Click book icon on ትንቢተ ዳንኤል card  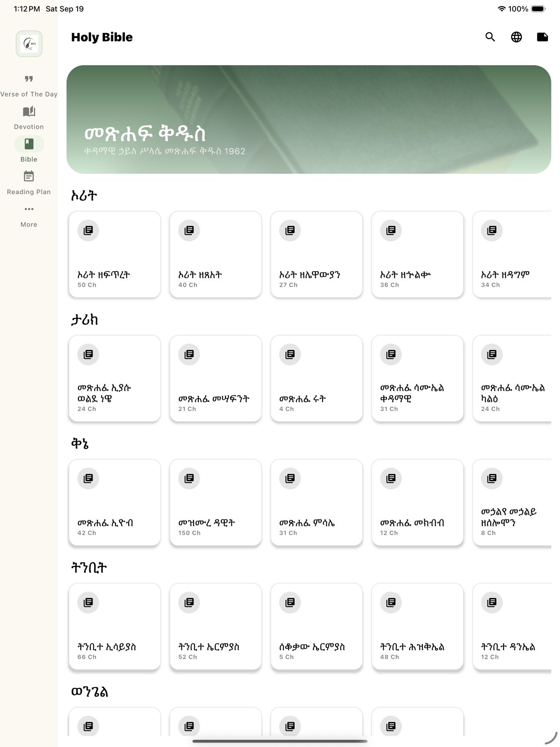tap(492, 602)
